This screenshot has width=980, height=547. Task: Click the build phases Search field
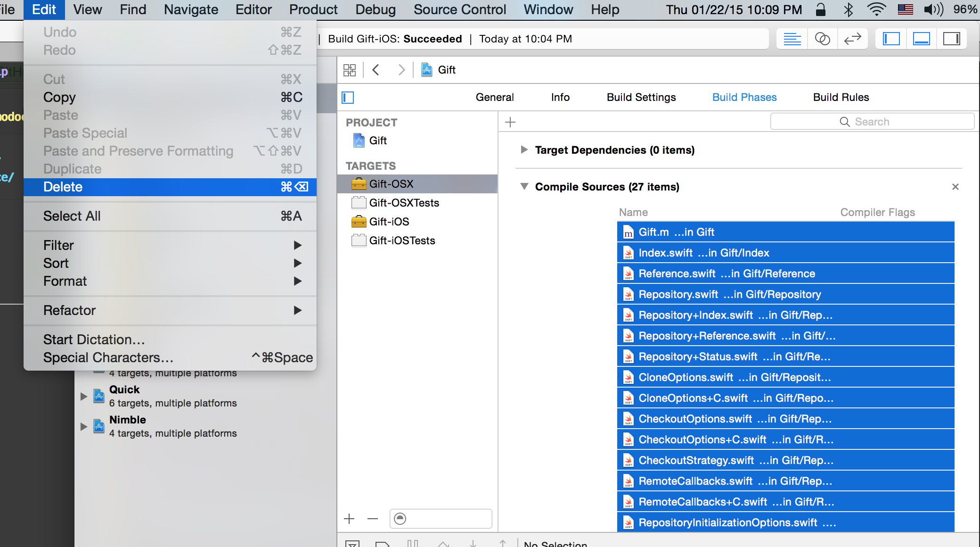(872, 122)
